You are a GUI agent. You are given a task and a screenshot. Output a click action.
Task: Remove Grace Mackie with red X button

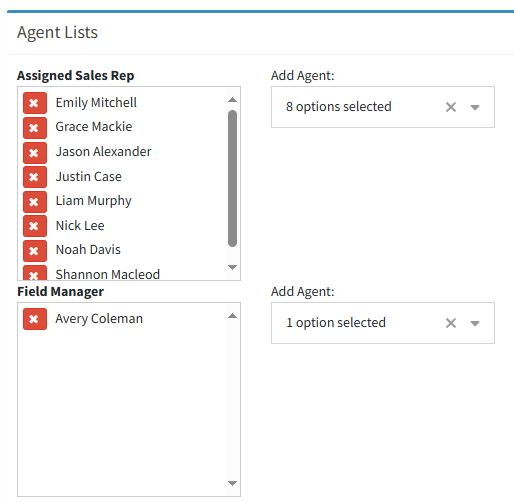(x=35, y=128)
